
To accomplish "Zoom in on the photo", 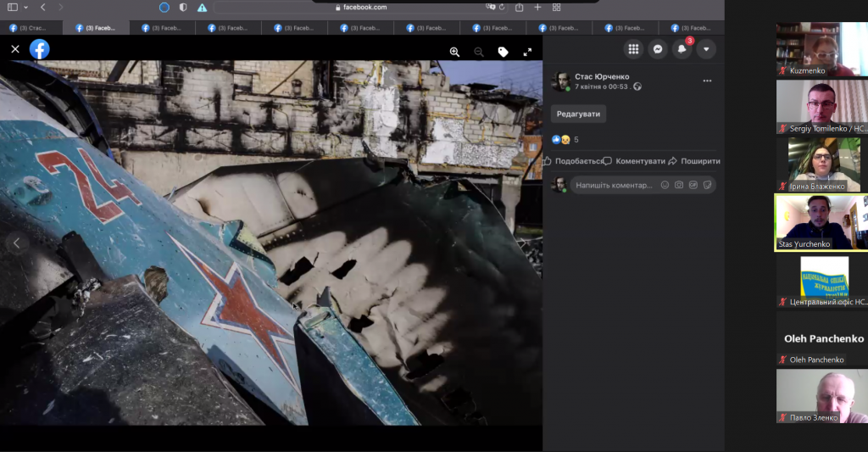I will pos(454,52).
